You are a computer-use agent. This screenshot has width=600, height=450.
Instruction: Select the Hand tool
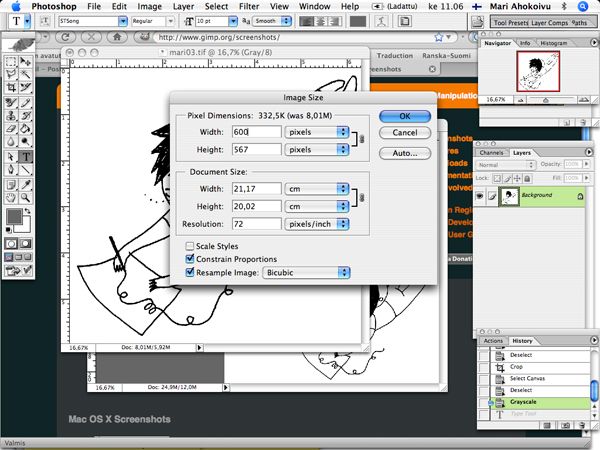(x=11, y=198)
